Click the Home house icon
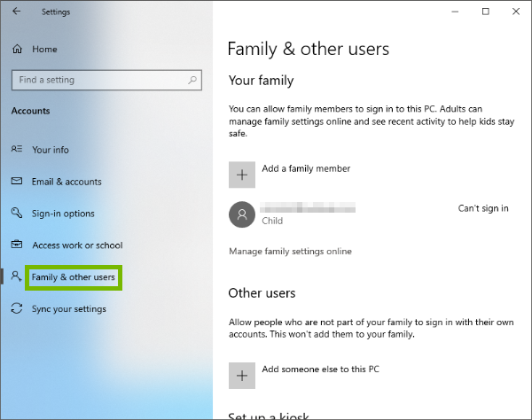 coord(17,49)
